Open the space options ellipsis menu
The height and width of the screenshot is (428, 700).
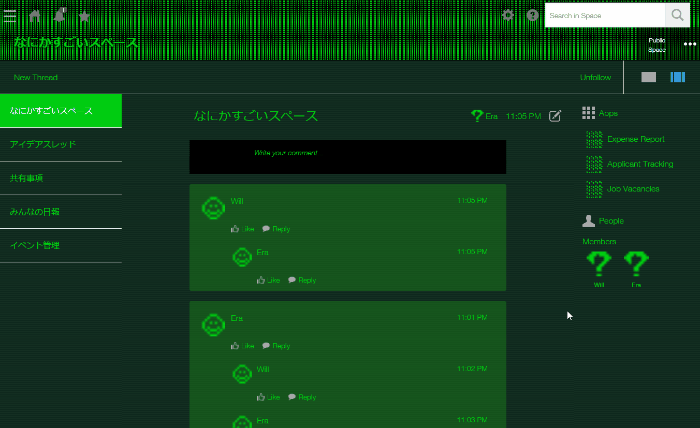click(689, 44)
